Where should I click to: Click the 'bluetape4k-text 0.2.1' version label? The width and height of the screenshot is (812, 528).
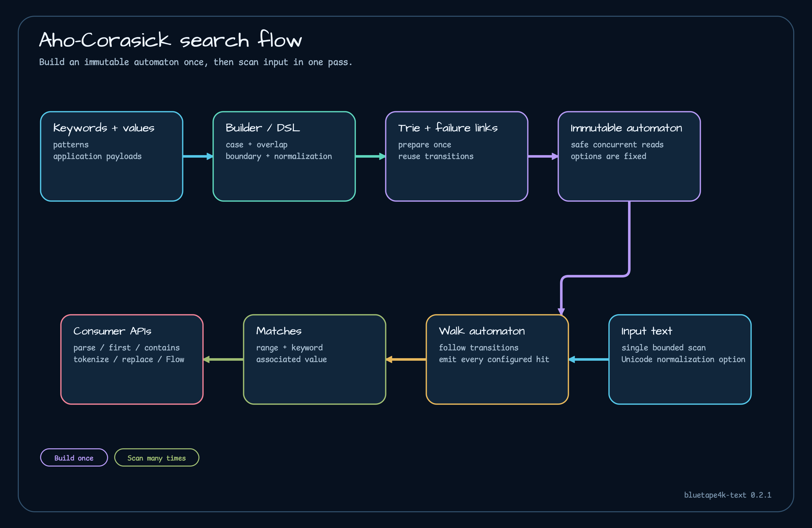point(728,495)
